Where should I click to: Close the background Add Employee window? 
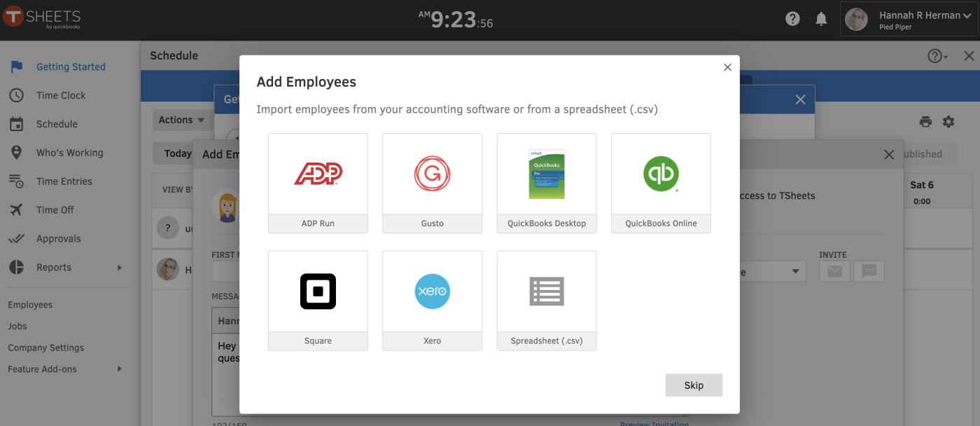coord(889,155)
